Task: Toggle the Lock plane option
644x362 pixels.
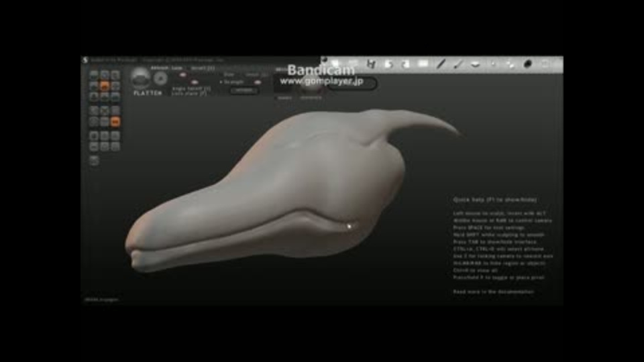Action: click(189, 94)
